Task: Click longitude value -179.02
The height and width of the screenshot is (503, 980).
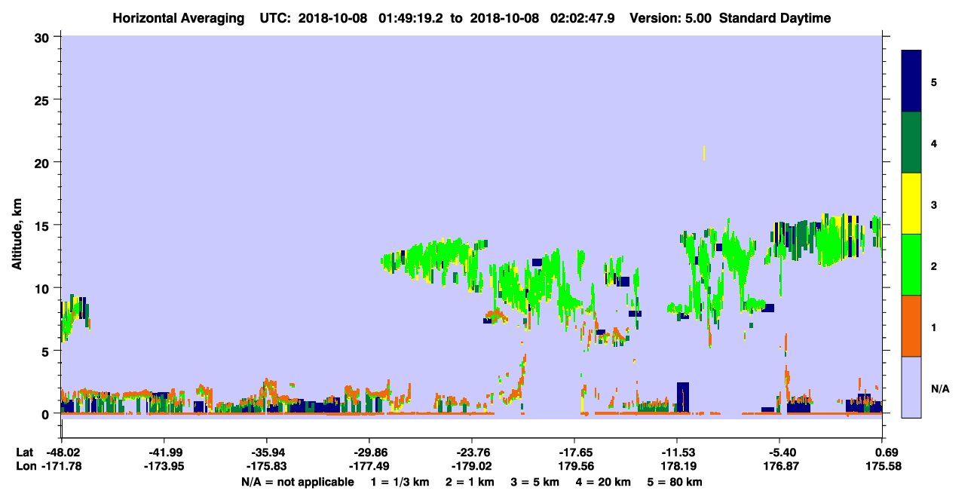Action: click(471, 466)
